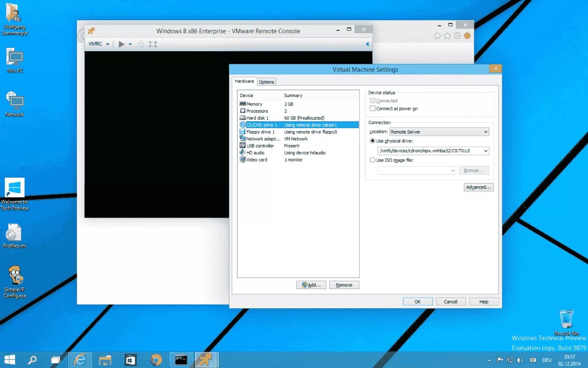This screenshot has width=588, height=368.
Task: Click the Summary column header
Action: pos(320,95)
